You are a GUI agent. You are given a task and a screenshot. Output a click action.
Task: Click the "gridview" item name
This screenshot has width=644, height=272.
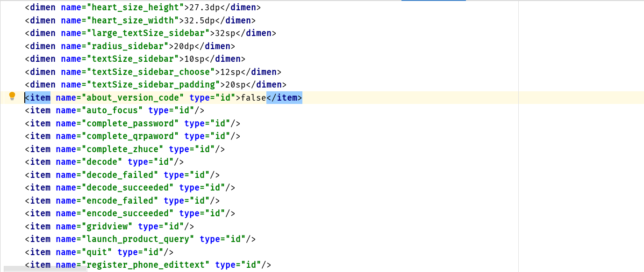[107, 227]
